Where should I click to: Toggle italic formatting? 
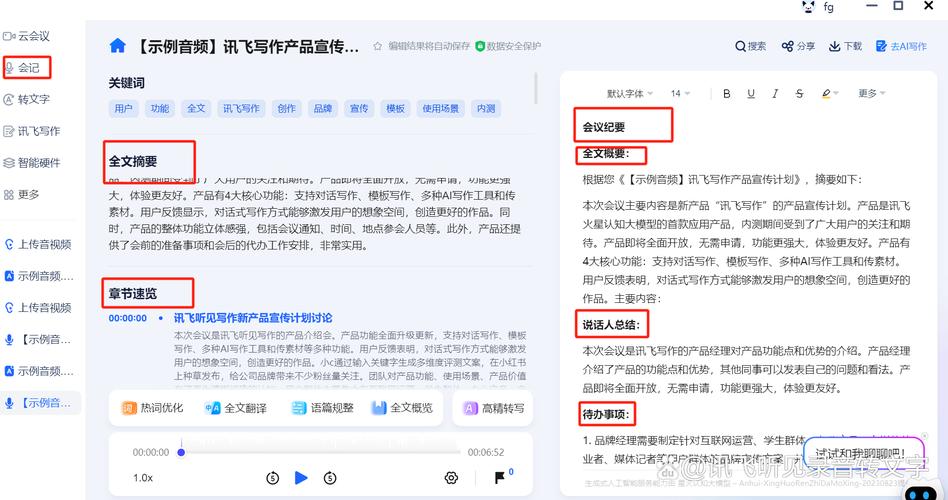(774, 94)
